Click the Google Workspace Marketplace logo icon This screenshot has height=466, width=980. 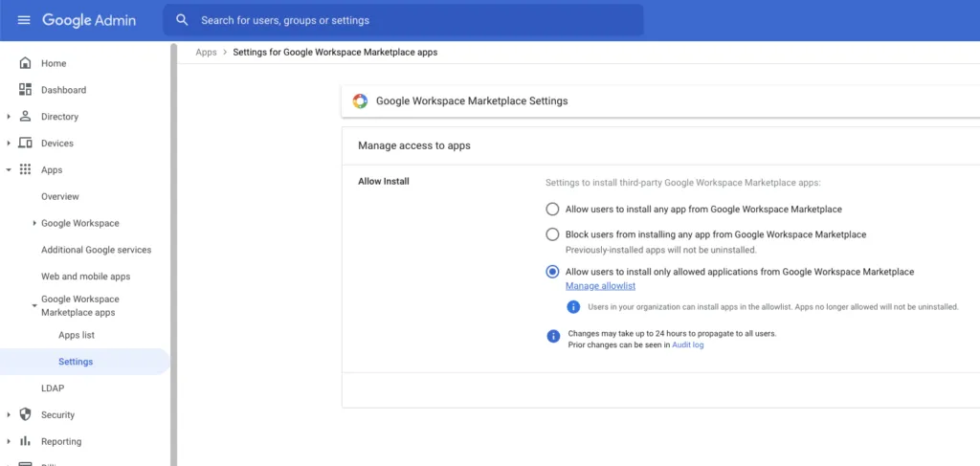[x=360, y=101]
